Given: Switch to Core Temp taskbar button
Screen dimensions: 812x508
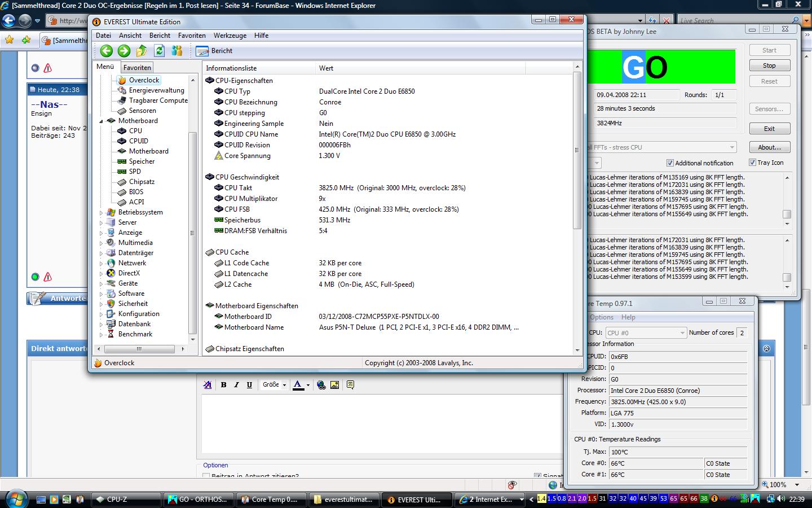Looking at the screenshot, I should (272, 500).
